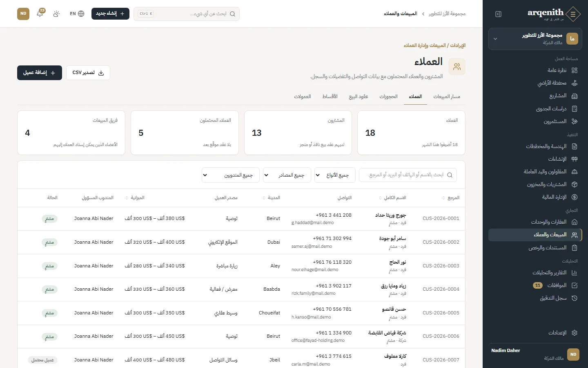
Task: Switch to مسار المبيعات tab
Action: (447, 96)
